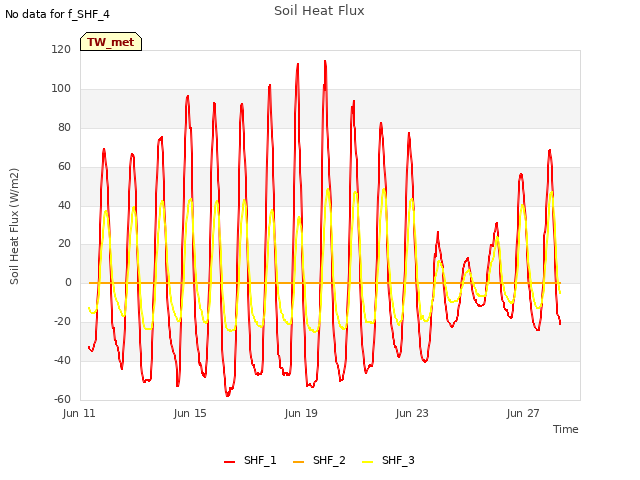Screen dimensions: 640x480
Task: Click the Jun 19 x-axis label
Action: (x=301, y=413)
